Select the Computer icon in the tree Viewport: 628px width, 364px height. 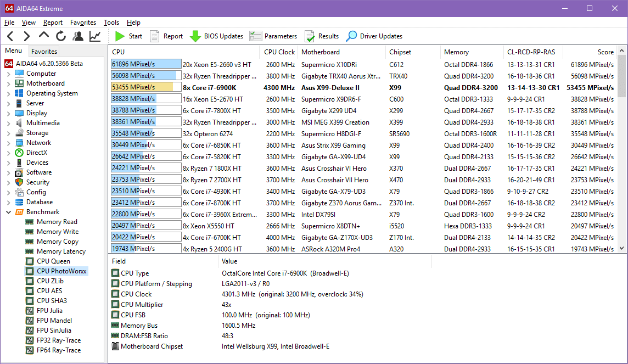19,73
